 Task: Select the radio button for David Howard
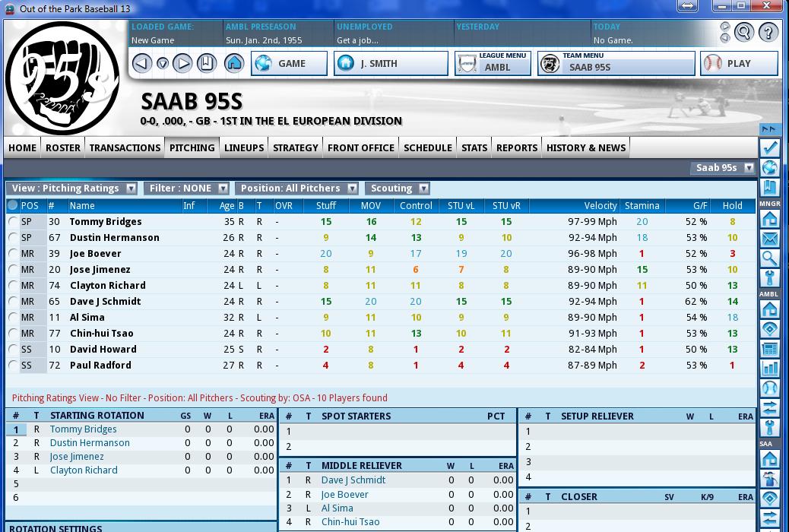(13, 350)
